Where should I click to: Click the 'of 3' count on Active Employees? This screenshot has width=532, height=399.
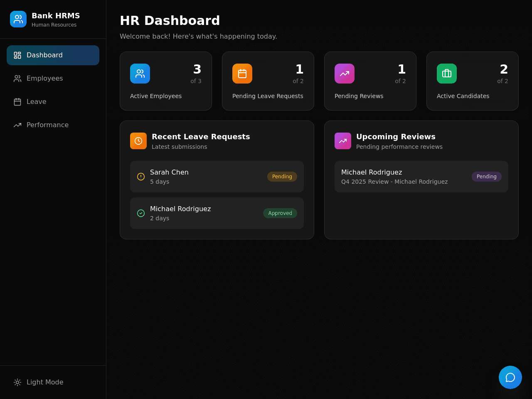[196, 81]
